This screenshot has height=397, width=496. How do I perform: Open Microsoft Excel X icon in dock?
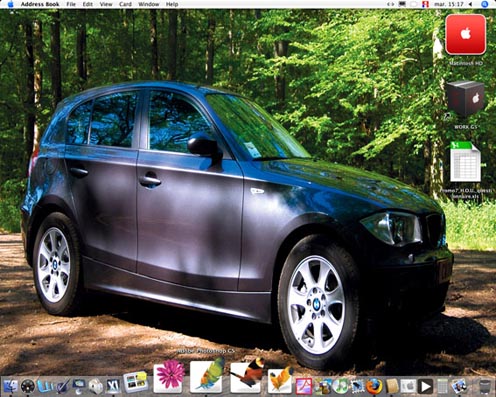(113, 386)
